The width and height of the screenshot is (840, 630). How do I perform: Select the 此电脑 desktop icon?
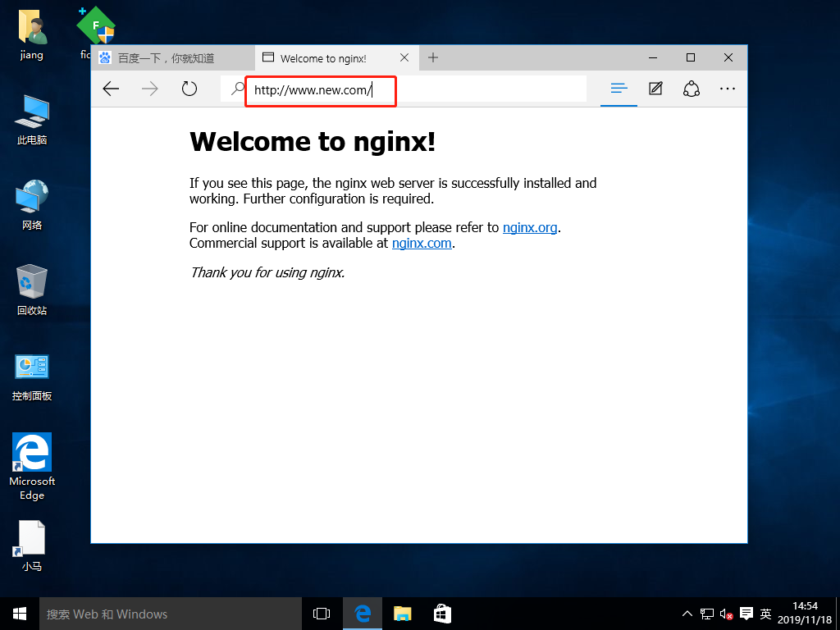(x=32, y=120)
